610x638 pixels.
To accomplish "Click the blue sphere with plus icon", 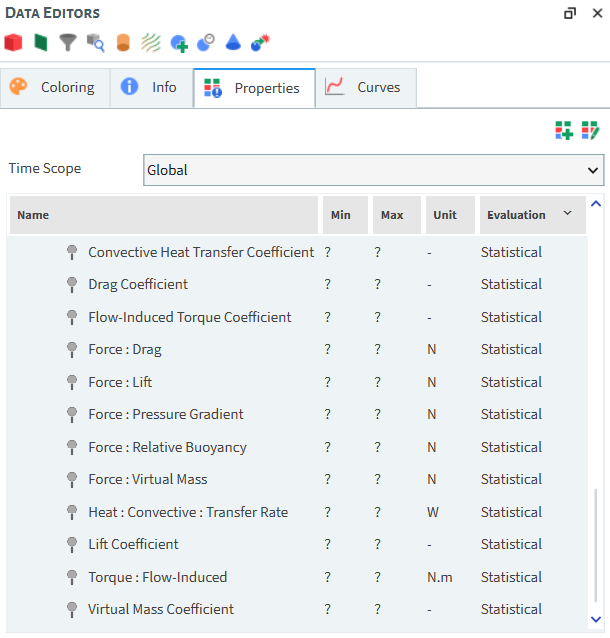I will (179, 44).
